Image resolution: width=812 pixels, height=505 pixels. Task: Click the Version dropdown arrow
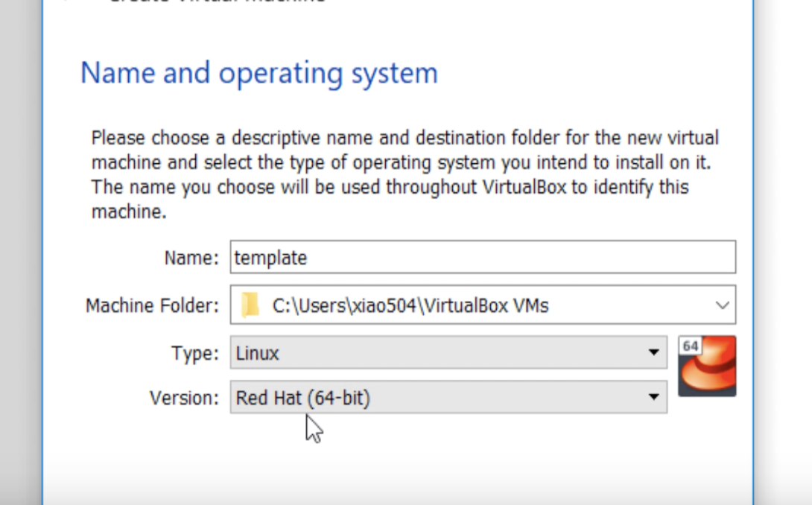(x=653, y=398)
